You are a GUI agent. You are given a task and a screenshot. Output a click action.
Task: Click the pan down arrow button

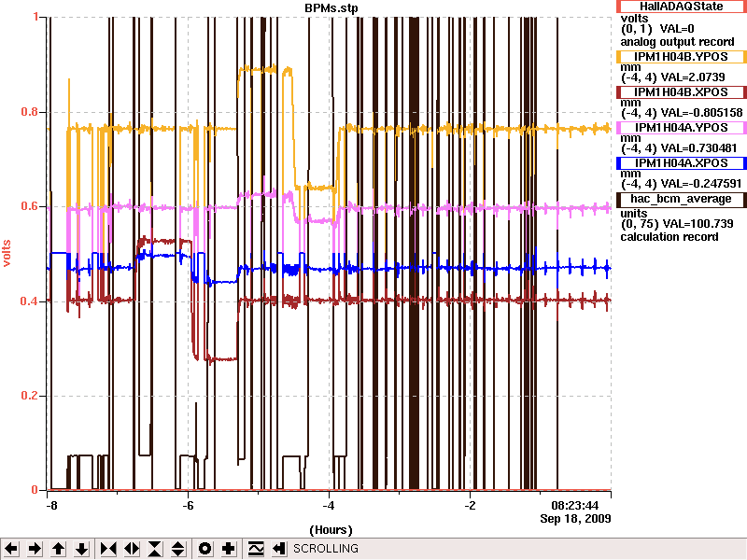pos(81,549)
